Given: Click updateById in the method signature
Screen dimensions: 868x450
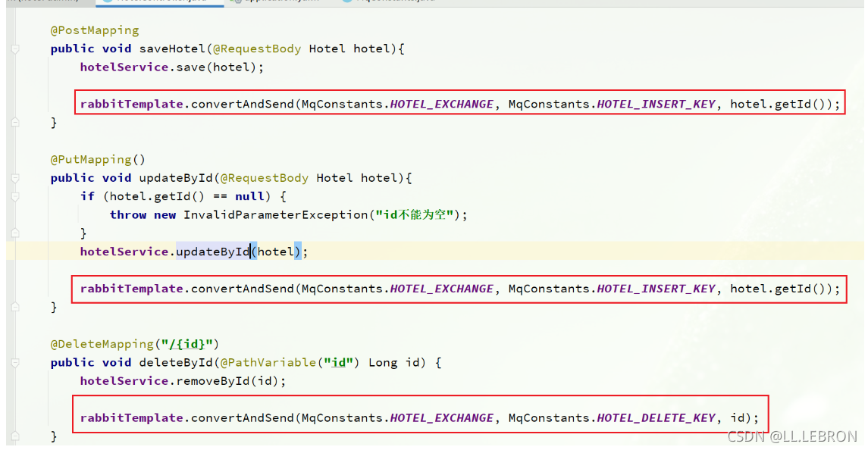Looking at the screenshot, I should coord(176,178).
